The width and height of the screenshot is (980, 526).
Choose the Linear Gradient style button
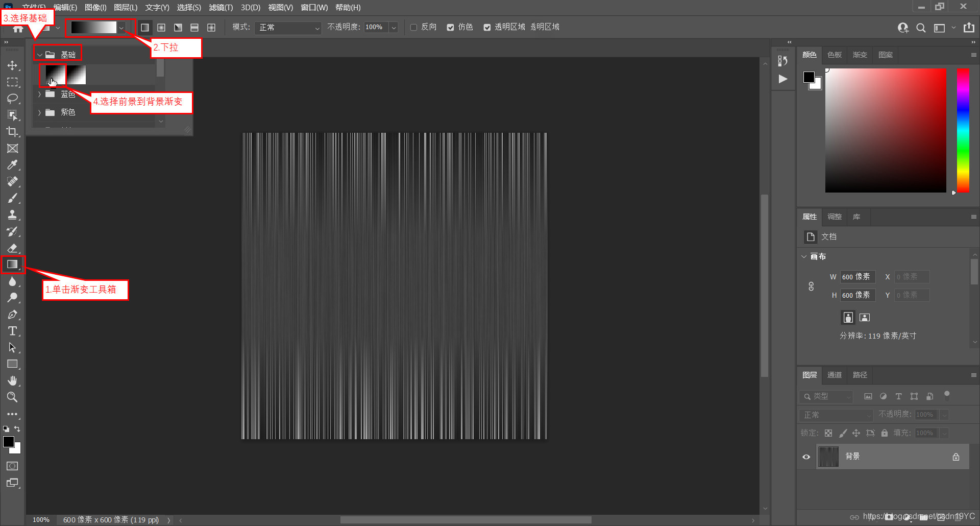[145, 27]
